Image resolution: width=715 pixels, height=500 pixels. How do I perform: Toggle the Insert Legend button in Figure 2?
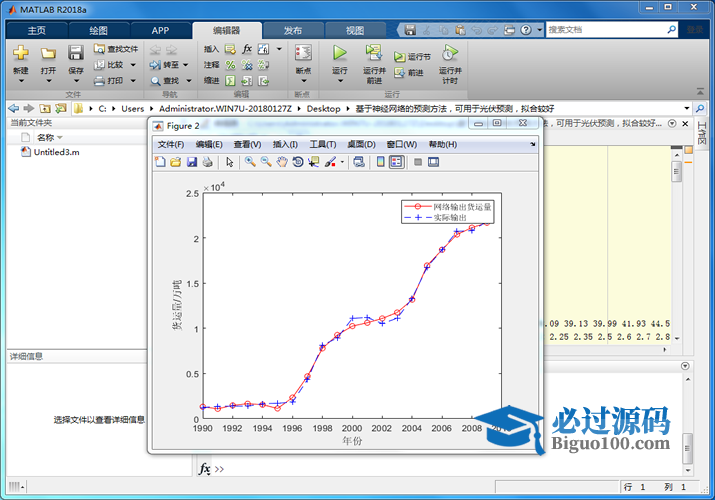[396, 162]
